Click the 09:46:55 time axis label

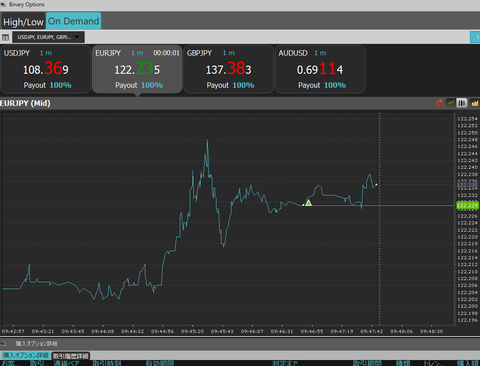click(312, 331)
